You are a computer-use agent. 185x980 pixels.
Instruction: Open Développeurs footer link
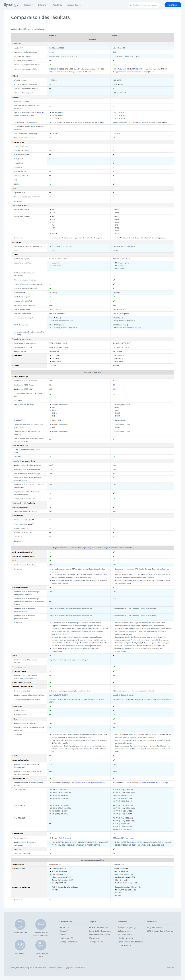95,938
